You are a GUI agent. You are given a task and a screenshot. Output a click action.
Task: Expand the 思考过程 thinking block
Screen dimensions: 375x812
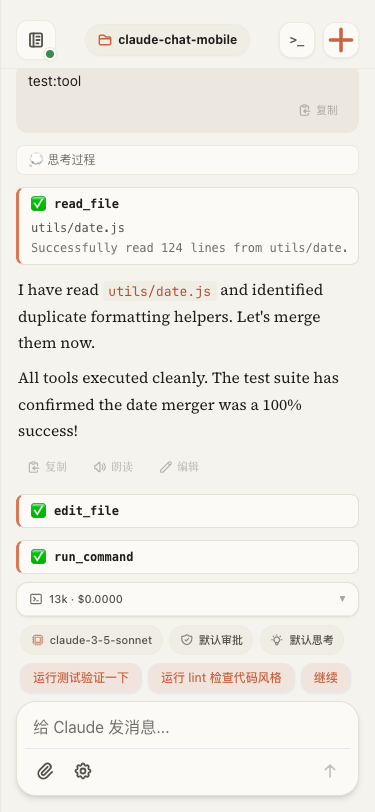188,160
